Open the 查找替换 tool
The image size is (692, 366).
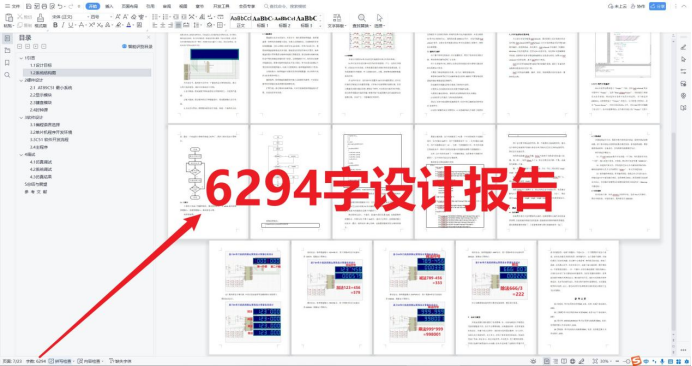(x=361, y=21)
